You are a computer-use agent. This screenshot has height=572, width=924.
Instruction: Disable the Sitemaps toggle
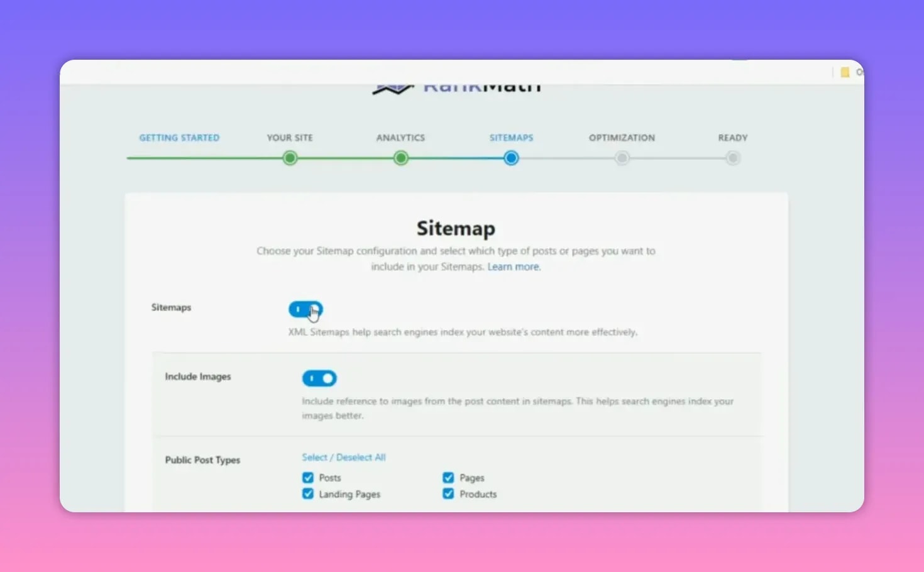[x=305, y=309]
